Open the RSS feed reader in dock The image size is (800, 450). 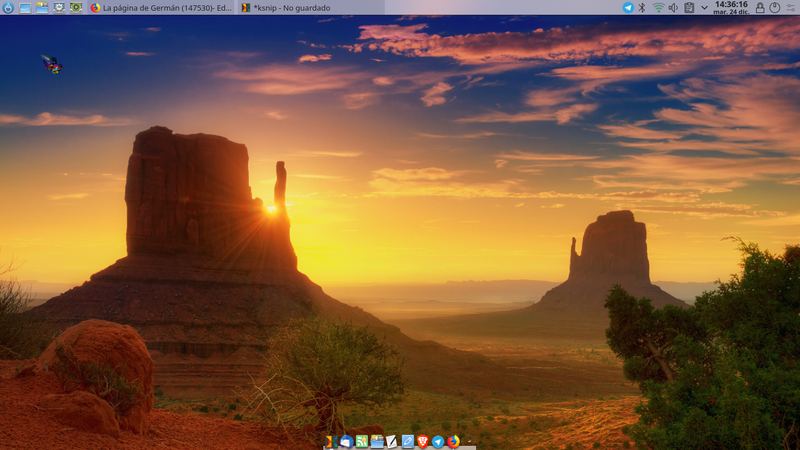(361, 441)
